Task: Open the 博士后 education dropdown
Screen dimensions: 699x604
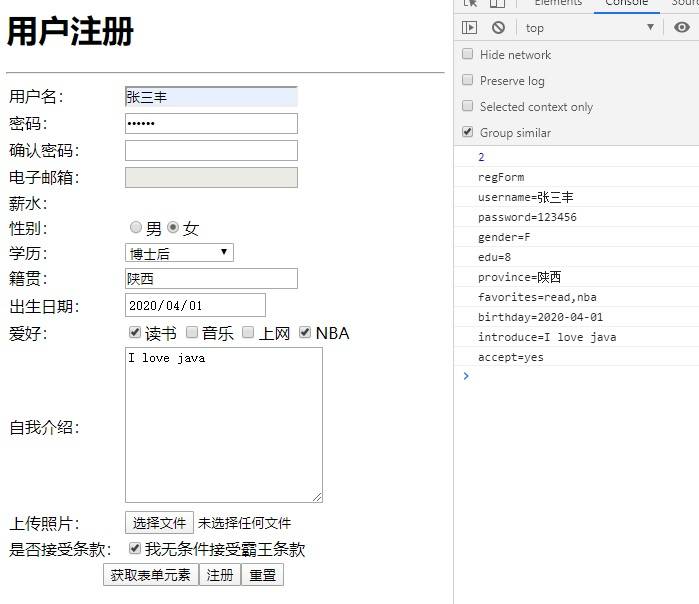Action: point(179,253)
